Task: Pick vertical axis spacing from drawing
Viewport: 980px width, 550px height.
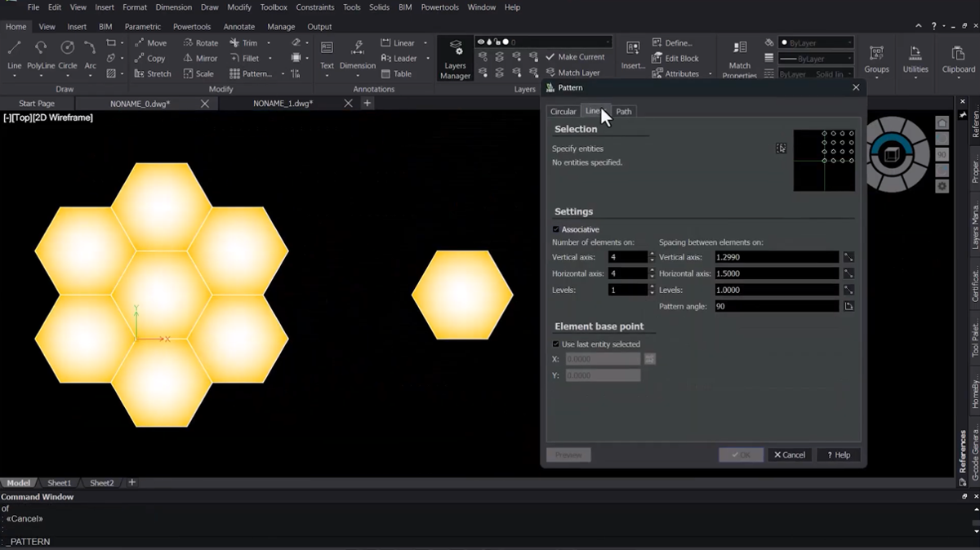Action: tap(849, 257)
